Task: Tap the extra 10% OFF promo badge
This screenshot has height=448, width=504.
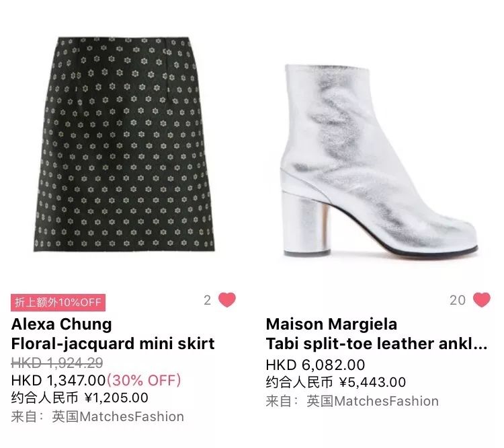Action: point(58,303)
